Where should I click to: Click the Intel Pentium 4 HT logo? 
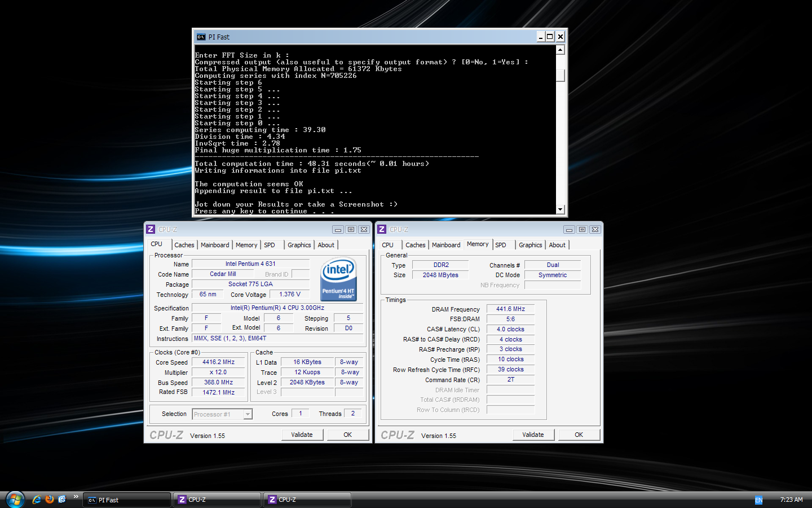coord(338,279)
